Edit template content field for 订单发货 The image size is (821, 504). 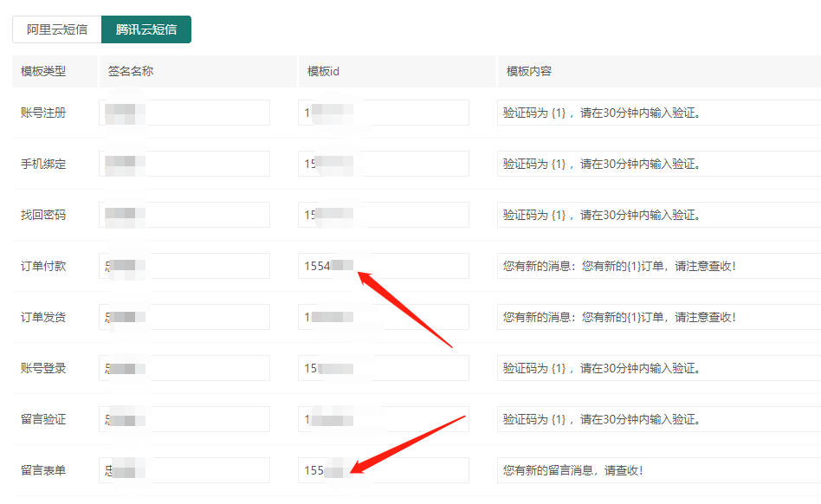click(x=659, y=317)
